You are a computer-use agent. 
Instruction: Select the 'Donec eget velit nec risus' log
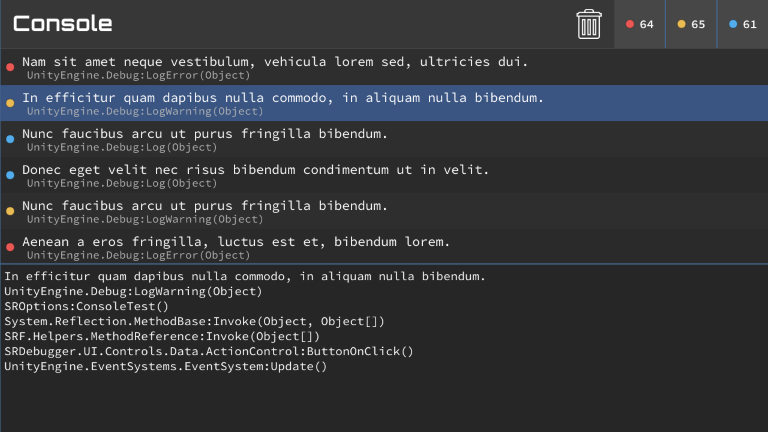point(384,175)
